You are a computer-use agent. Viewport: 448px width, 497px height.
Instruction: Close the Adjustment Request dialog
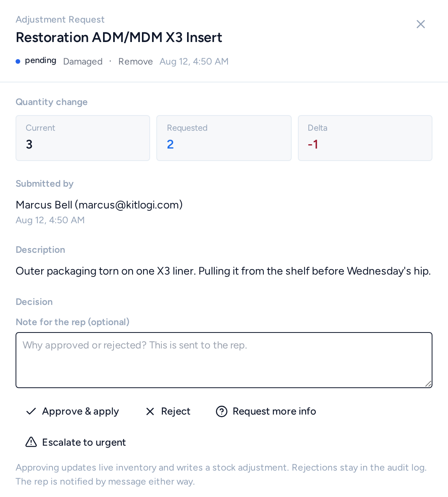click(x=420, y=24)
